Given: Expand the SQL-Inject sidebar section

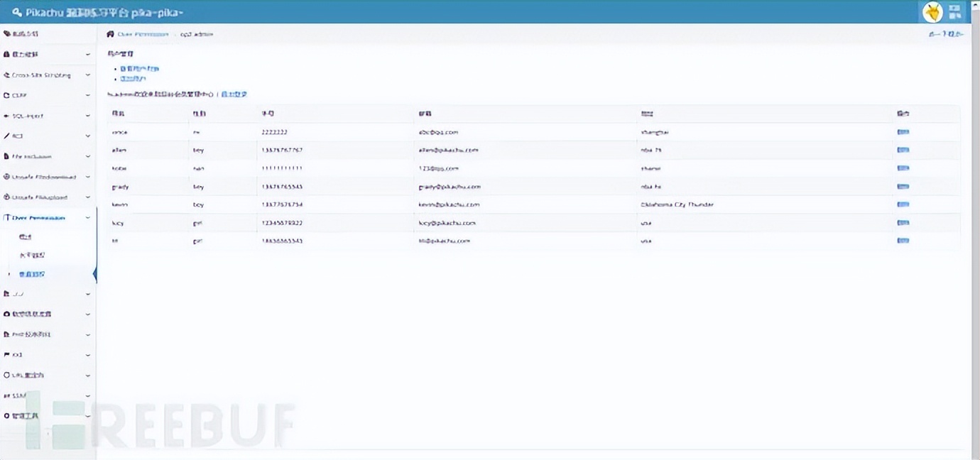Looking at the screenshot, I should 47,116.
